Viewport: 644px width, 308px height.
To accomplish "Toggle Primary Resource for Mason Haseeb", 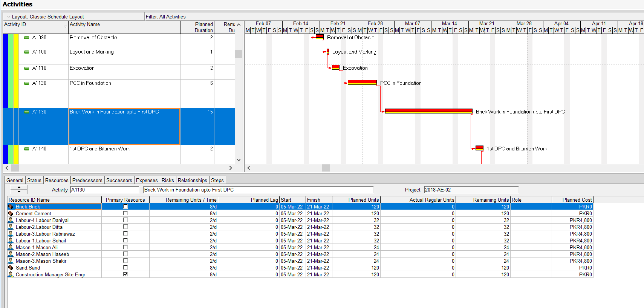I will click(x=125, y=254).
